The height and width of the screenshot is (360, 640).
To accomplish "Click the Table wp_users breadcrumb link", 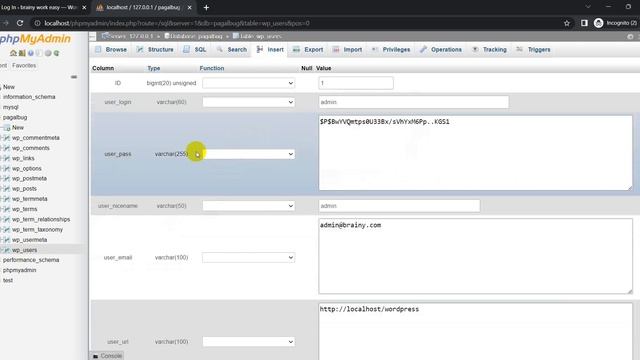I will point(257,36).
